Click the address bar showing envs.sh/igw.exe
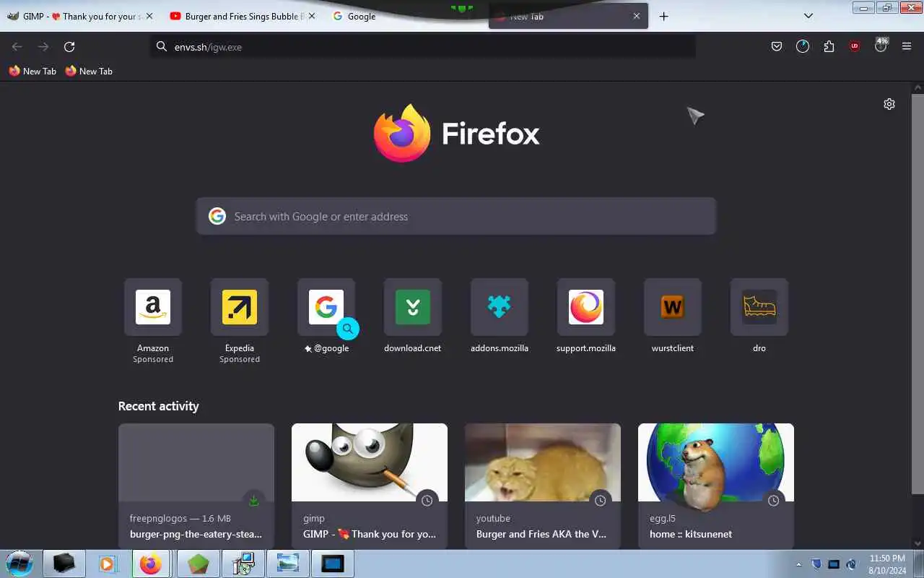Viewport: 924px width, 578px height. [x=423, y=47]
